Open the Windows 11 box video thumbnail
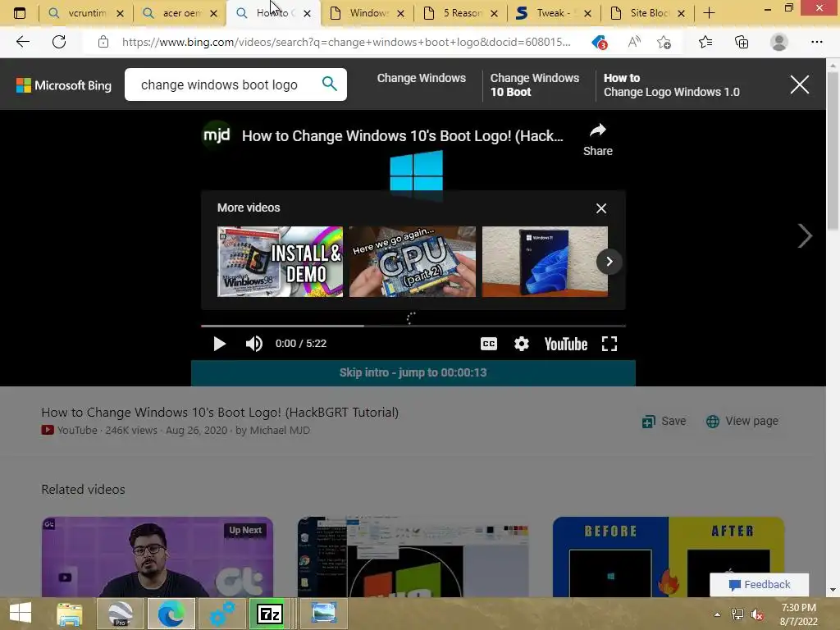The height and width of the screenshot is (630, 840). tap(545, 262)
